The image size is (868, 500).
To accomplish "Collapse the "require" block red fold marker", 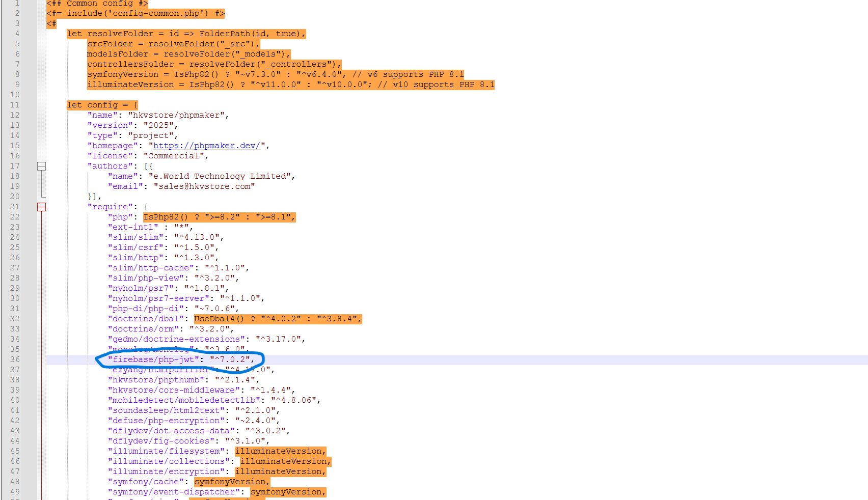I will 41,207.
